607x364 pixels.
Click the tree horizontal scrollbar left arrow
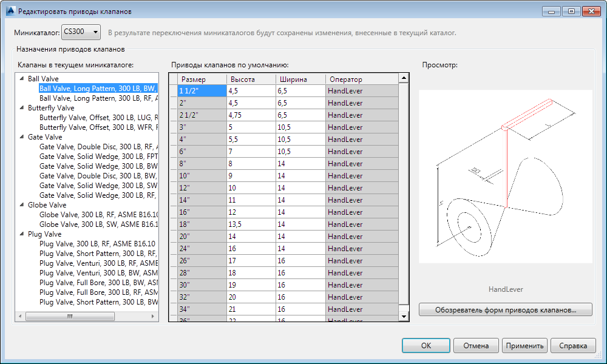[20, 317]
